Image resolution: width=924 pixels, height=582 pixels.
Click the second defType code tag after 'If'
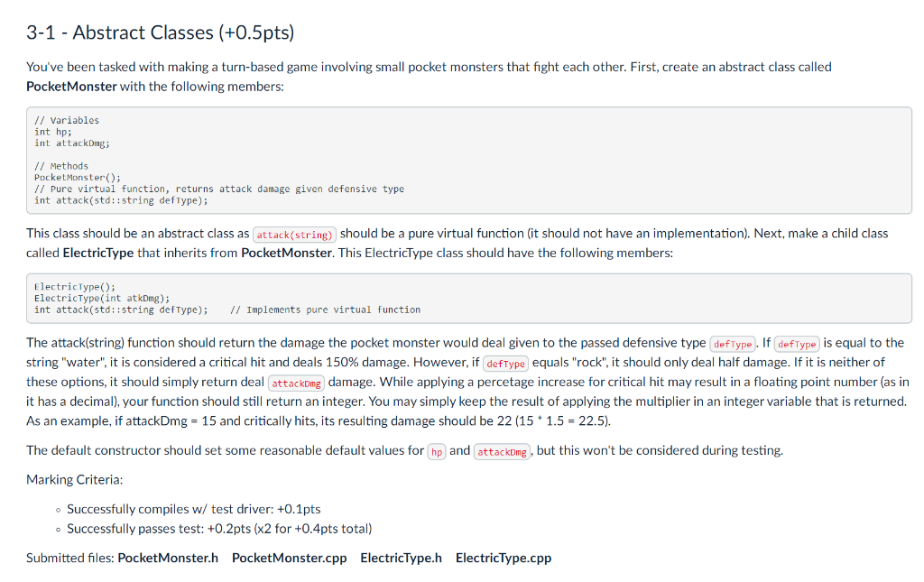(797, 344)
